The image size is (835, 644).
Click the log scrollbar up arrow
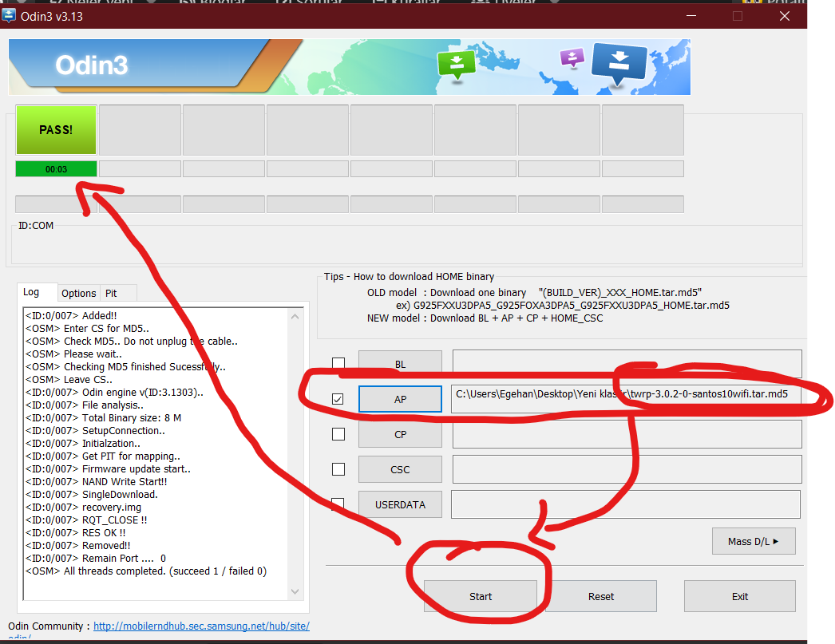coord(295,317)
